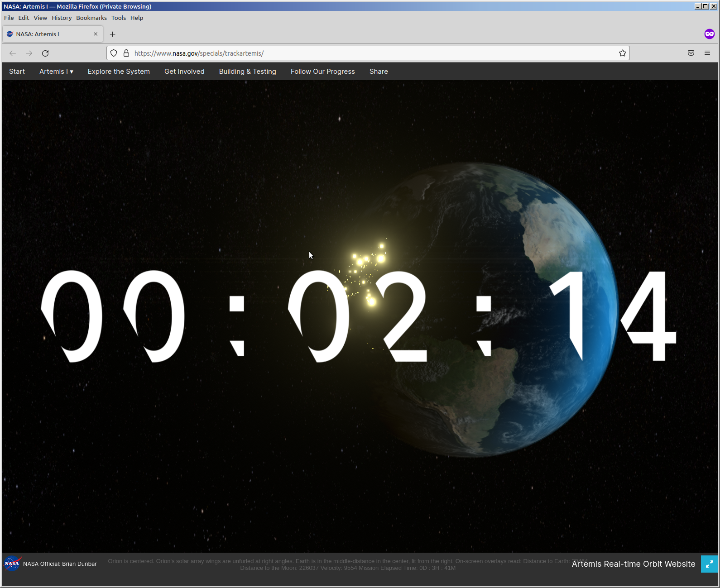
Task: Open the tracking protection shield icon
Action: tap(114, 53)
